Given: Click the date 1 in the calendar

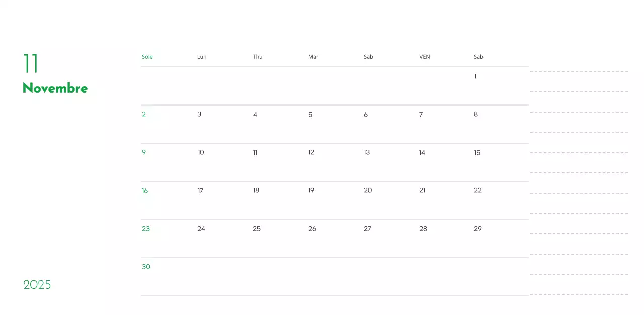Looking at the screenshot, I should 475,76.
